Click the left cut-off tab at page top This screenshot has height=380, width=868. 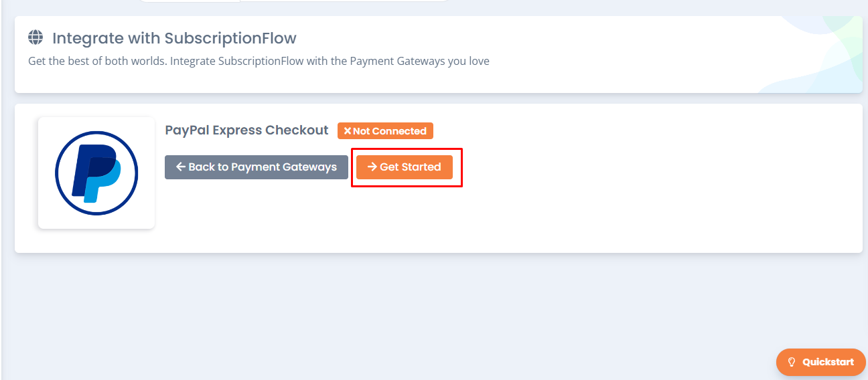(189, 1)
